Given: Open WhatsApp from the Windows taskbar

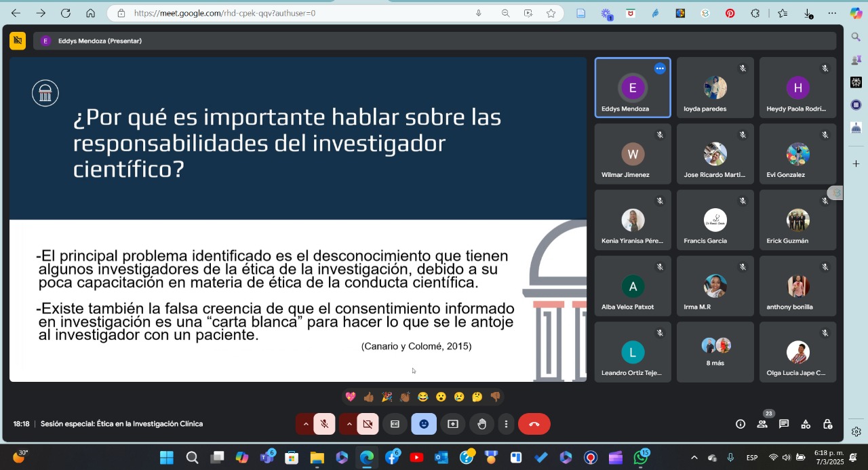Looking at the screenshot, I should point(640,458).
